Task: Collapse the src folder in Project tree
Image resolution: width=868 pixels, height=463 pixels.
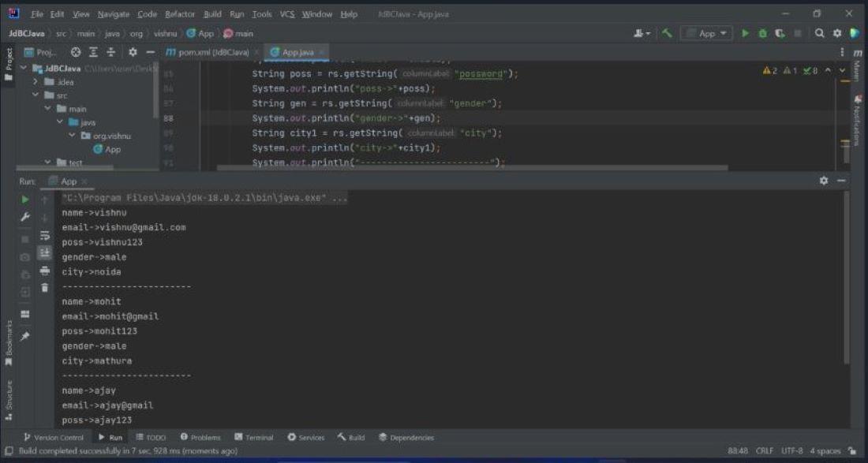Action: tap(36, 95)
